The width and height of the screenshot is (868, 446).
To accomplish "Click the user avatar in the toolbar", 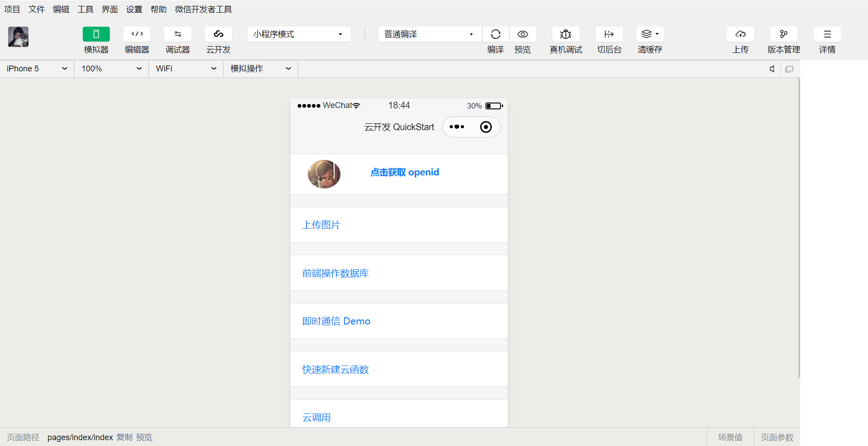I will click(x=19, y=37).
